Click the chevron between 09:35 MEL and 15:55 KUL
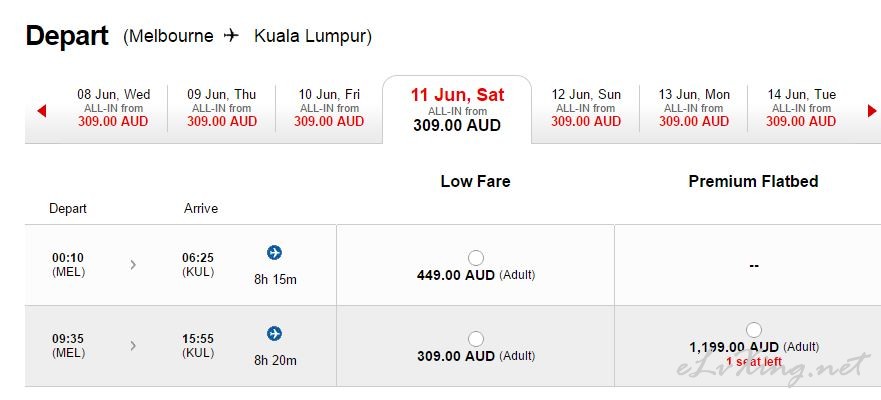 click(133, 346)
